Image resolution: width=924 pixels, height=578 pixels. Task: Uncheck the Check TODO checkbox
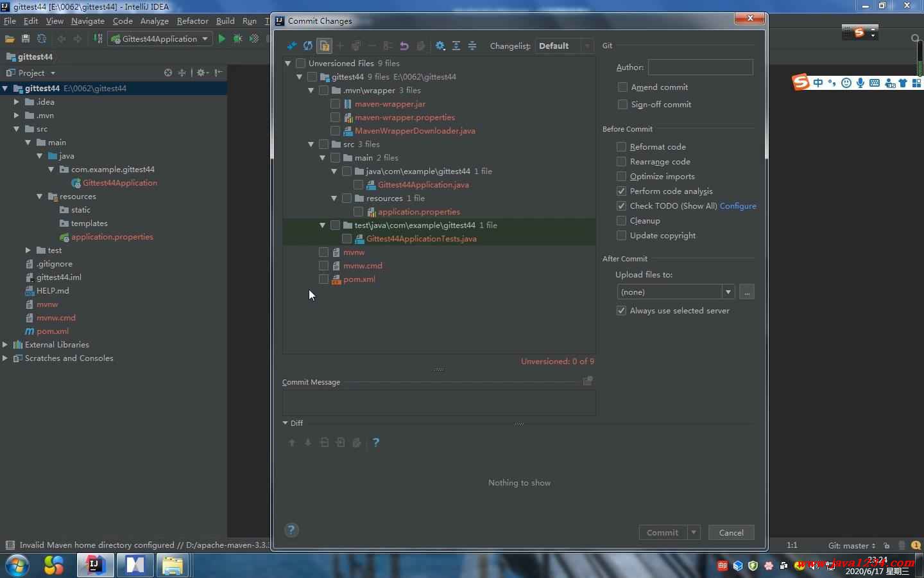click(621, 206)
